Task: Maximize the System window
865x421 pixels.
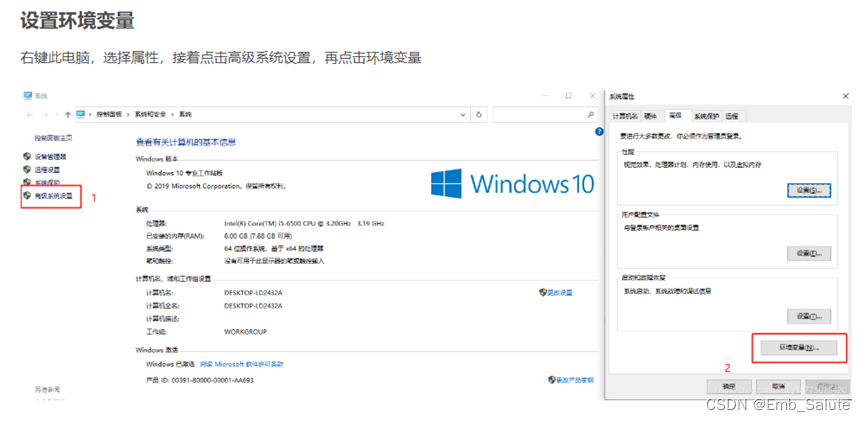Action: 568,95
